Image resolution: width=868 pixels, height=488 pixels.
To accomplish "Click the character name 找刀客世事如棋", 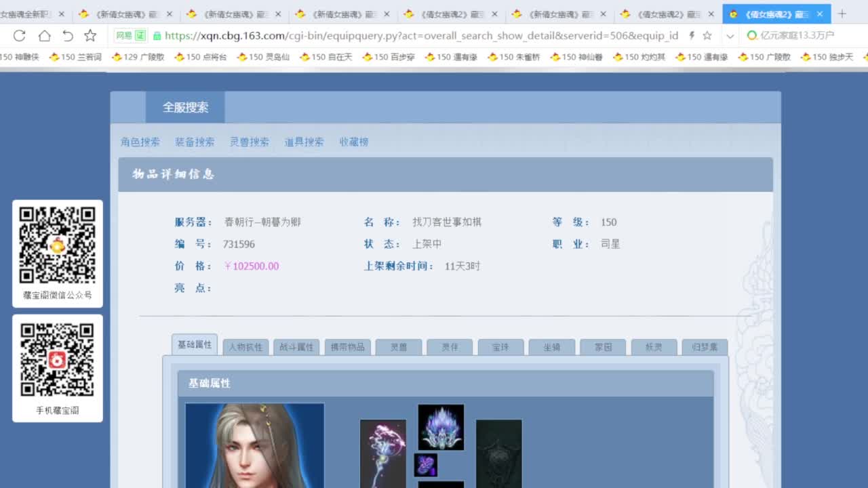I will coord(447,222).
